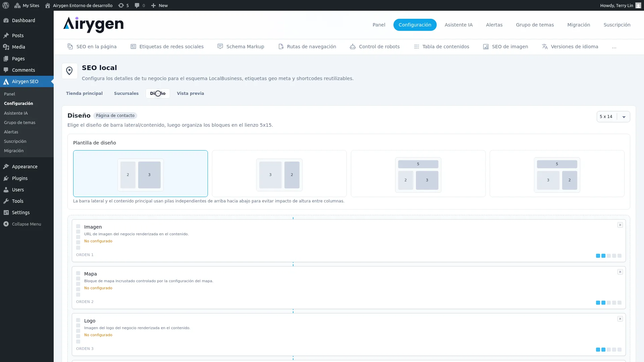Open the 5 x 14 canvas size dropdown

coord(613,117)
